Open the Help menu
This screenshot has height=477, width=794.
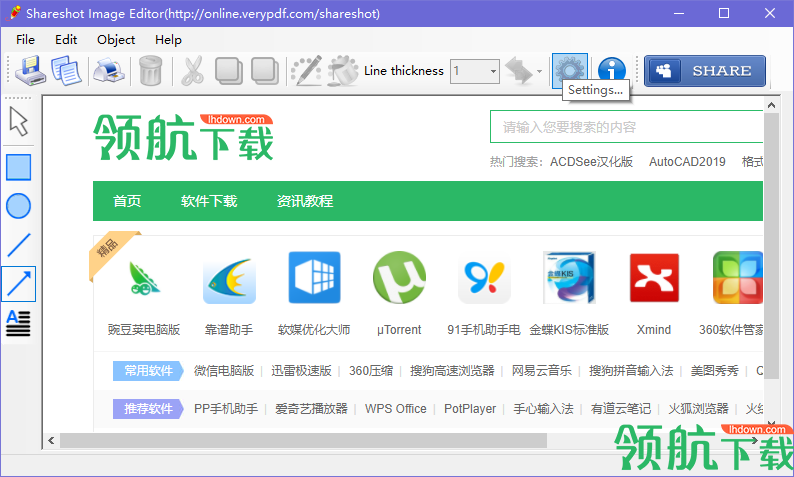point(168,39)
